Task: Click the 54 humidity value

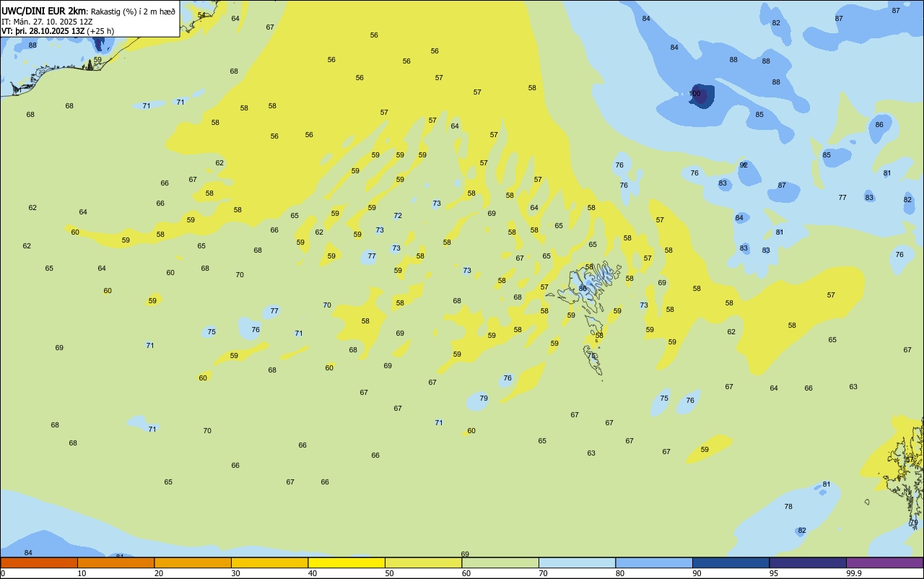Action: pos(201,15)
